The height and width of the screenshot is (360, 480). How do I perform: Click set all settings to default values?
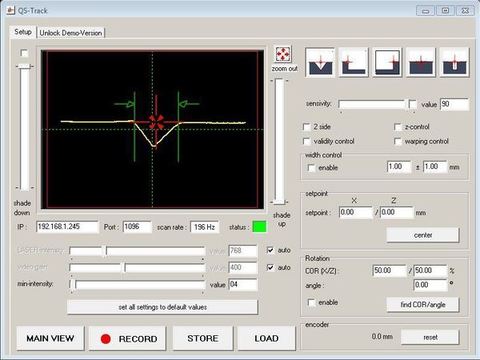coord(163,307)
